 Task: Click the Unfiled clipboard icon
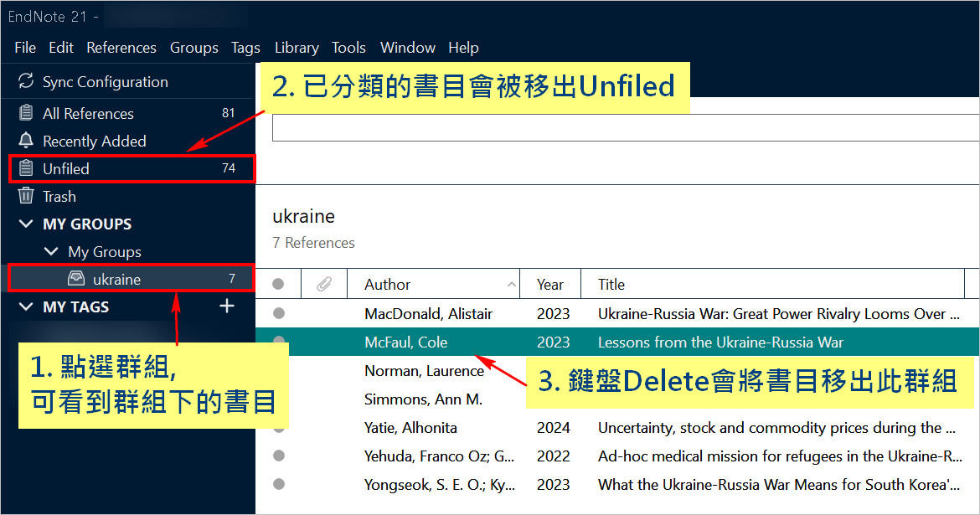coord(26,167)
